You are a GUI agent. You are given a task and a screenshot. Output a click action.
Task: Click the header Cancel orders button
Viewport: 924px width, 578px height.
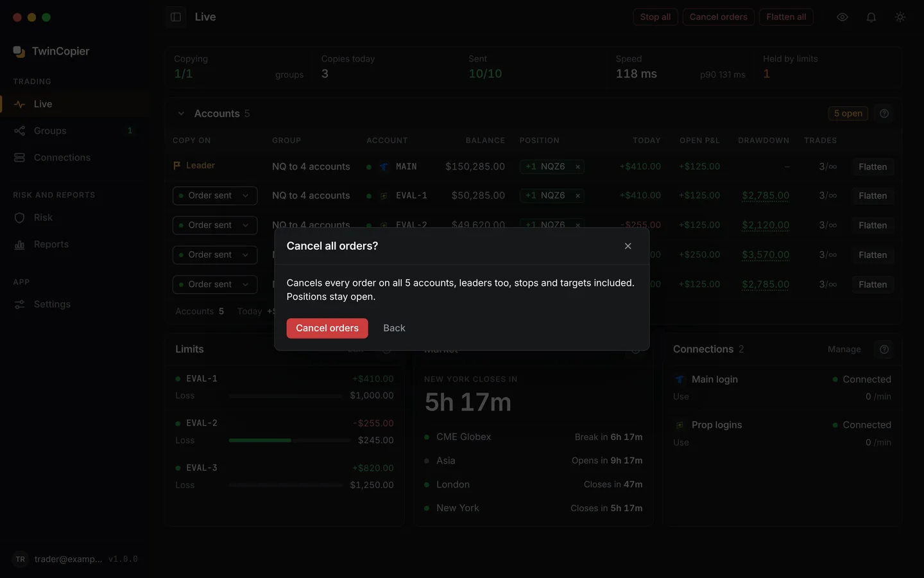718,17
